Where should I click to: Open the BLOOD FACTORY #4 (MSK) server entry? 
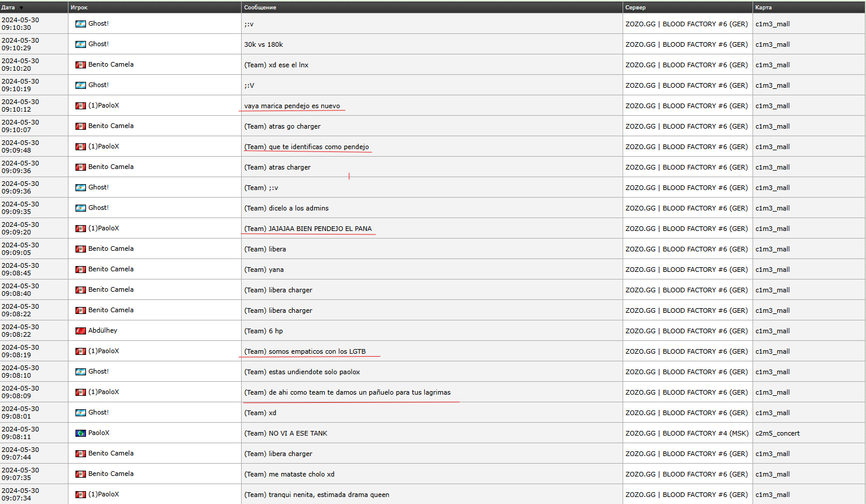[x=687, y=433]
